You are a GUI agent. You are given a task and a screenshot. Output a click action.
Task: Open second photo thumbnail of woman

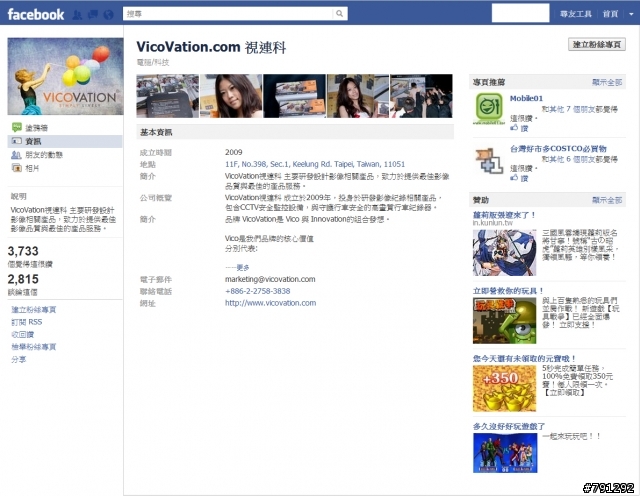click(231, 96)
